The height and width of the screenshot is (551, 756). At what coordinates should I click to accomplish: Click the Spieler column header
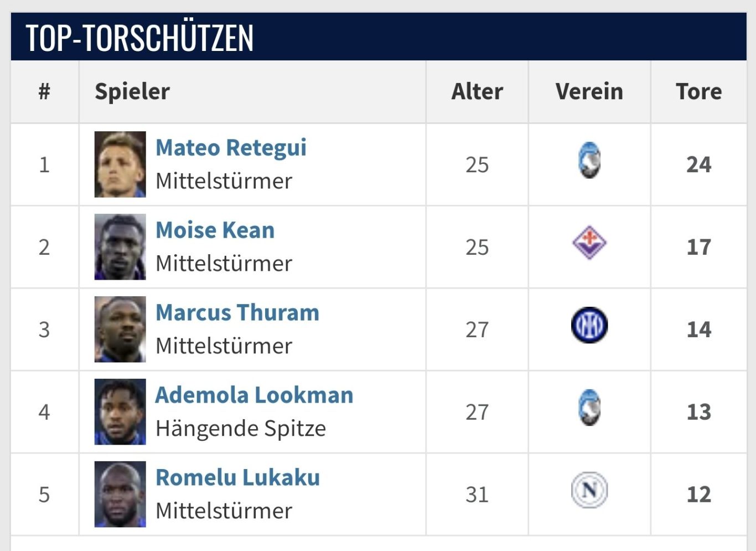coord(132,92)
